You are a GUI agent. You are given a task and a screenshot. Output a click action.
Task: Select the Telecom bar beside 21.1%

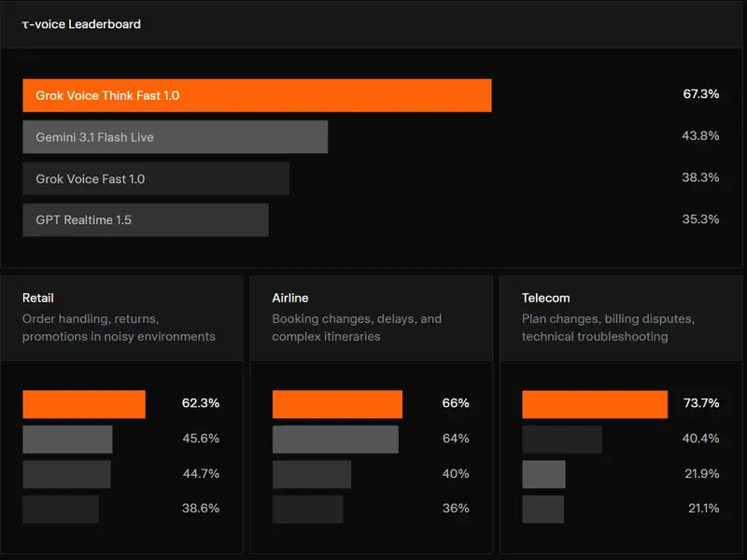click(x=543, y=510)
